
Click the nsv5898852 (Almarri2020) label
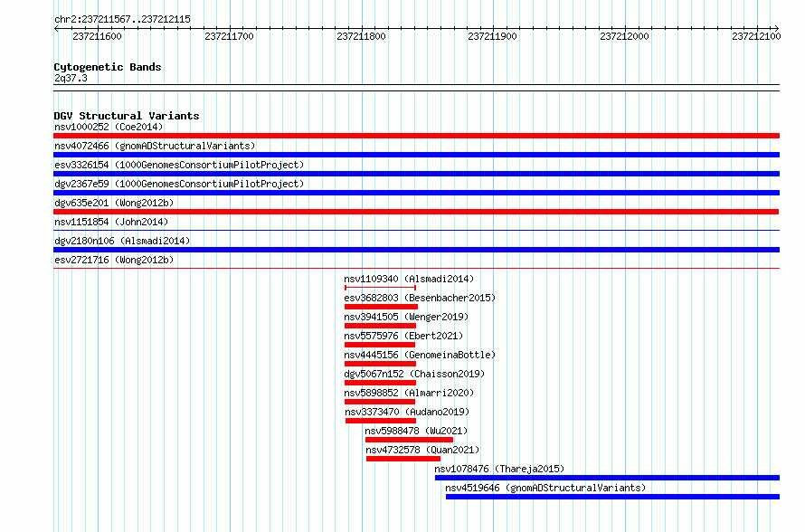[409, 393]
